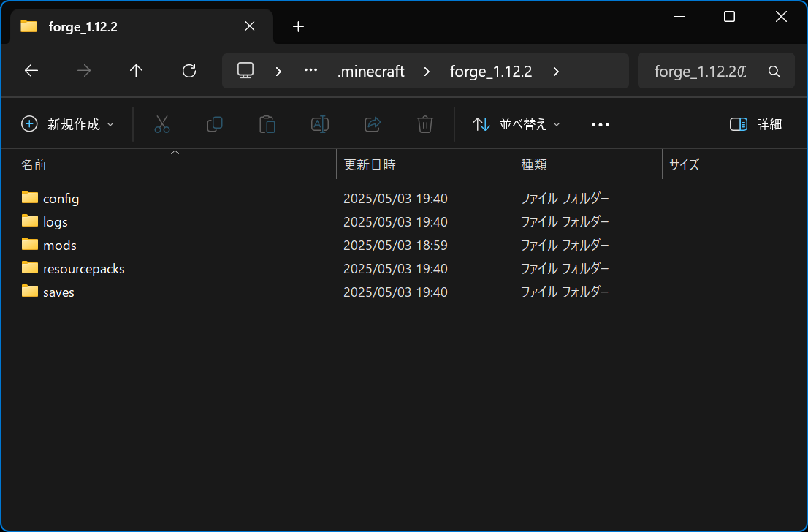Click the Share icon in toolbar
The image size is (808, 532).
click(x=372, y=124)
